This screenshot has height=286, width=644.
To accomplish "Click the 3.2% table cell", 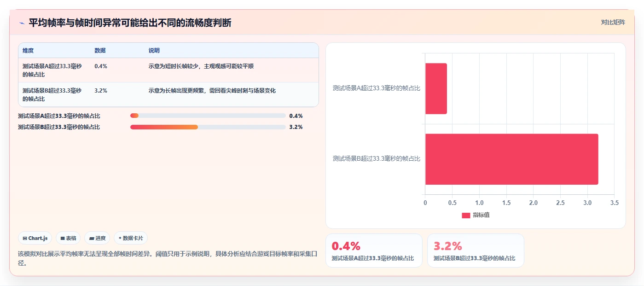I will 101,91.
